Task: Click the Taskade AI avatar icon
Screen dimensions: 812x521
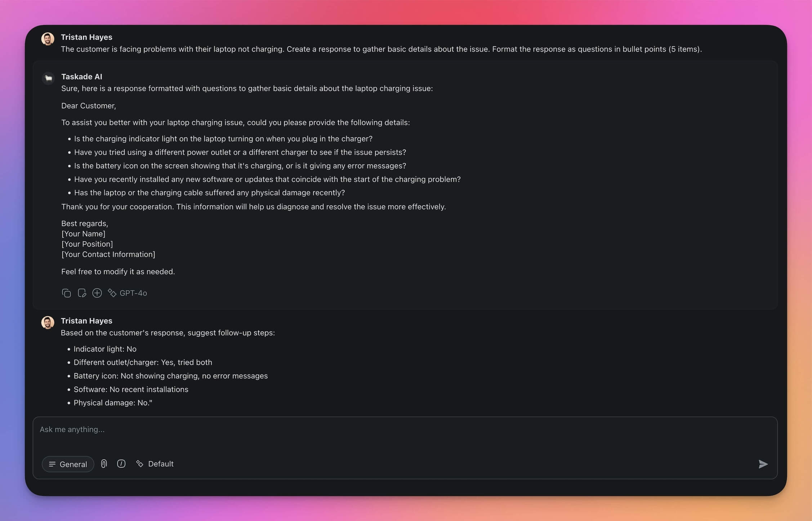Action: 48,78
